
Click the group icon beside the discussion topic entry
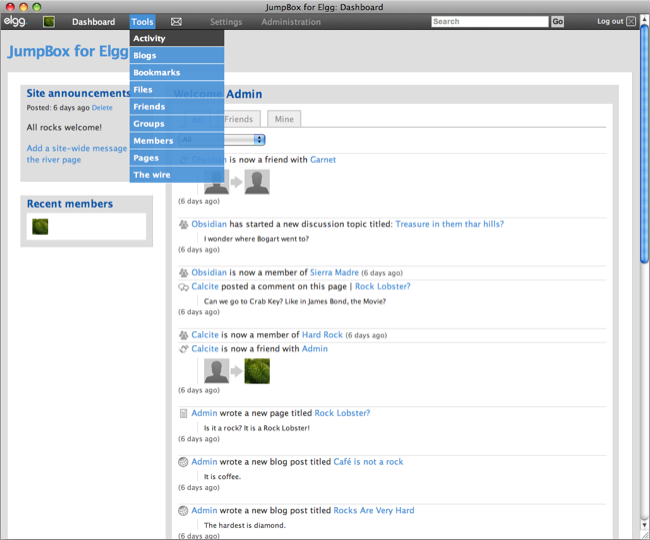tap(183, 224)
